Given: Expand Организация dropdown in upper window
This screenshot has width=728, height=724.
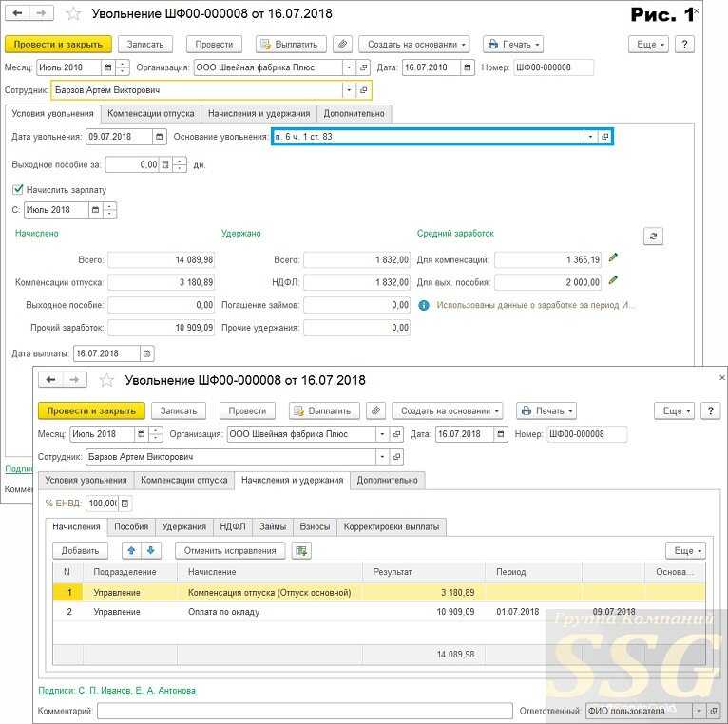Looking at the screenshot, I should pos(349,67).
